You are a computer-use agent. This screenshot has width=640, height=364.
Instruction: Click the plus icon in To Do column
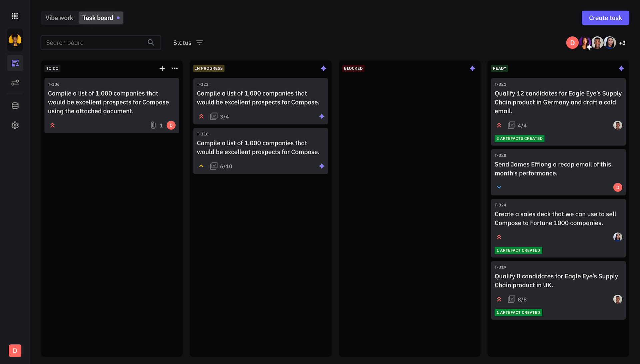[162, 68]
